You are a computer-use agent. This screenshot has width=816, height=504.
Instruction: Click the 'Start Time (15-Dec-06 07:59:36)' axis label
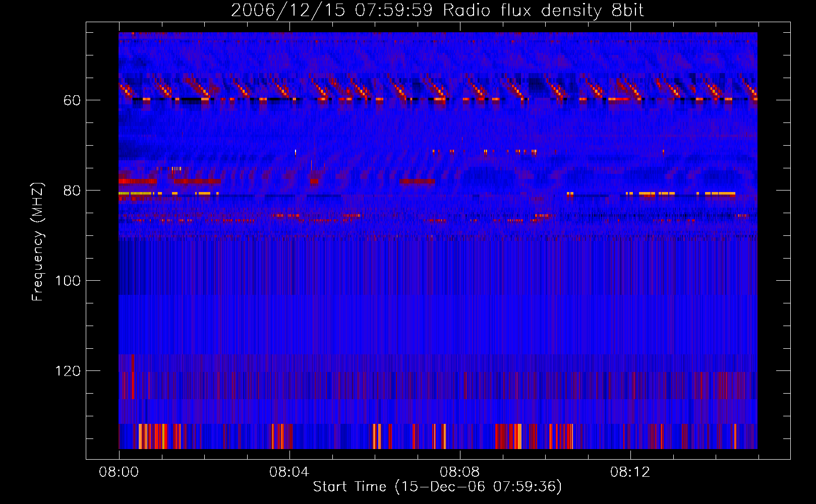pos(437,487)
